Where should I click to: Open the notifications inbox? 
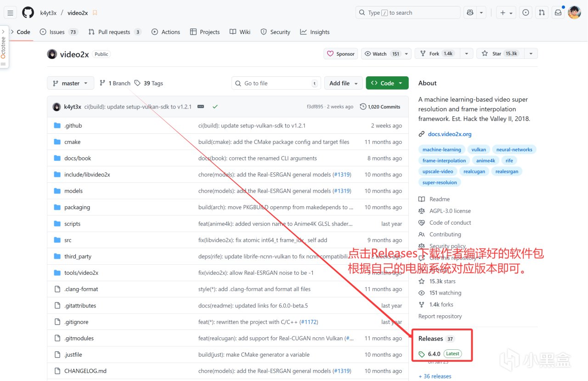click(x=558, y=13)
